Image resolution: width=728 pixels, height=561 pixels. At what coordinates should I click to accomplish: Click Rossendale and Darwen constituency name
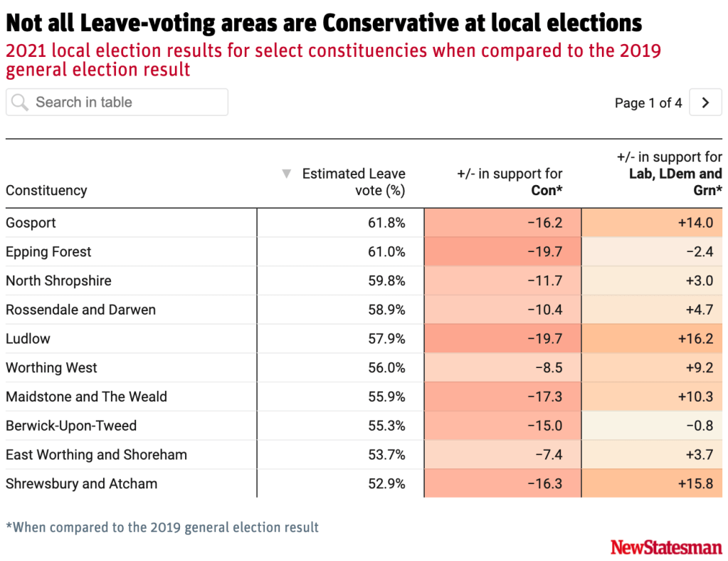click(x=80, y=310)
